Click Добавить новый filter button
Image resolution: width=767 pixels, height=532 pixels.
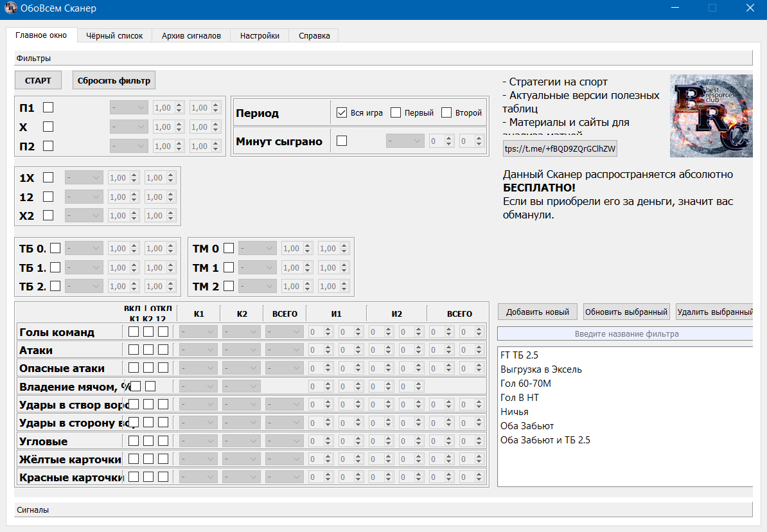[537, 312]
